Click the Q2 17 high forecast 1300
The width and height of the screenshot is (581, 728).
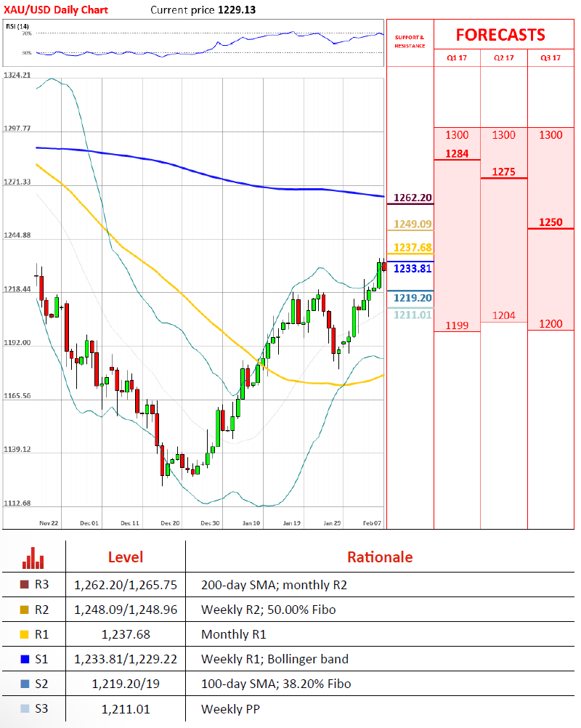503,135
